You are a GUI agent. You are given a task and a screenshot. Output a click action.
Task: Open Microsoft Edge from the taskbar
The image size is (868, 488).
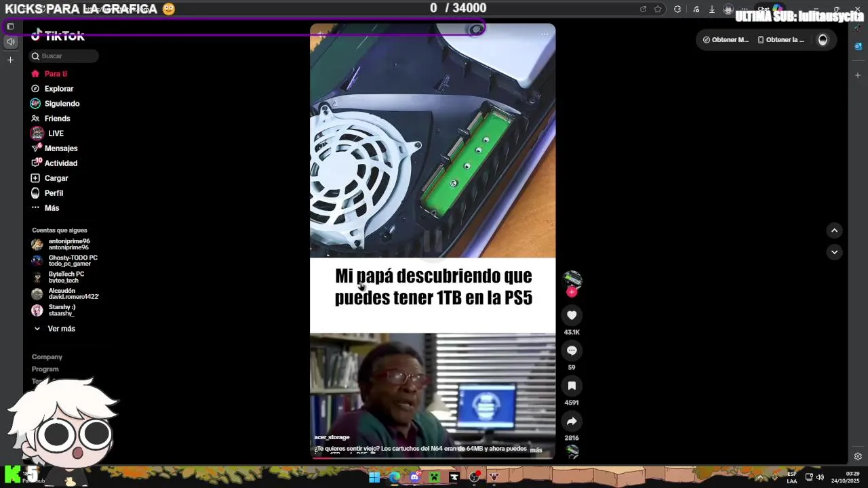(x=395, y=477)
